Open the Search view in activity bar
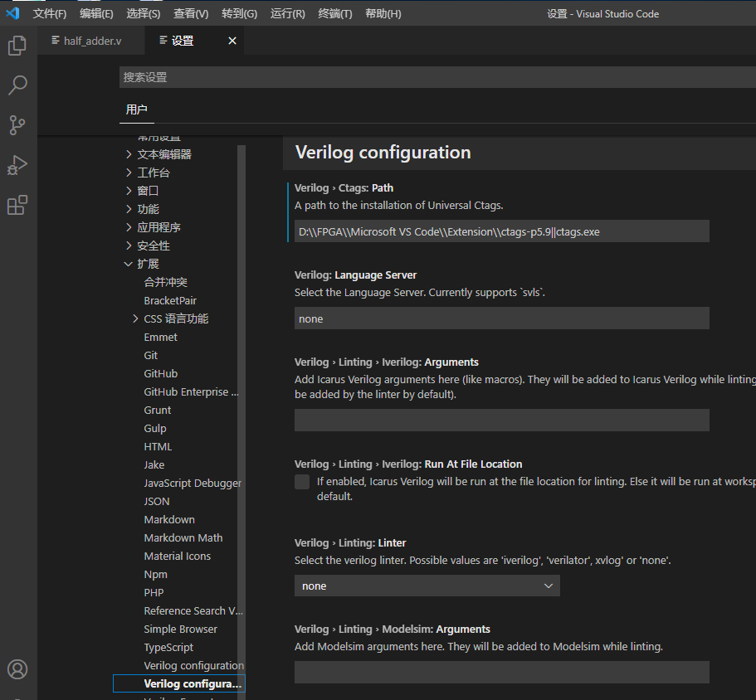This screenshot has height=700, width=756. [17, 85]
